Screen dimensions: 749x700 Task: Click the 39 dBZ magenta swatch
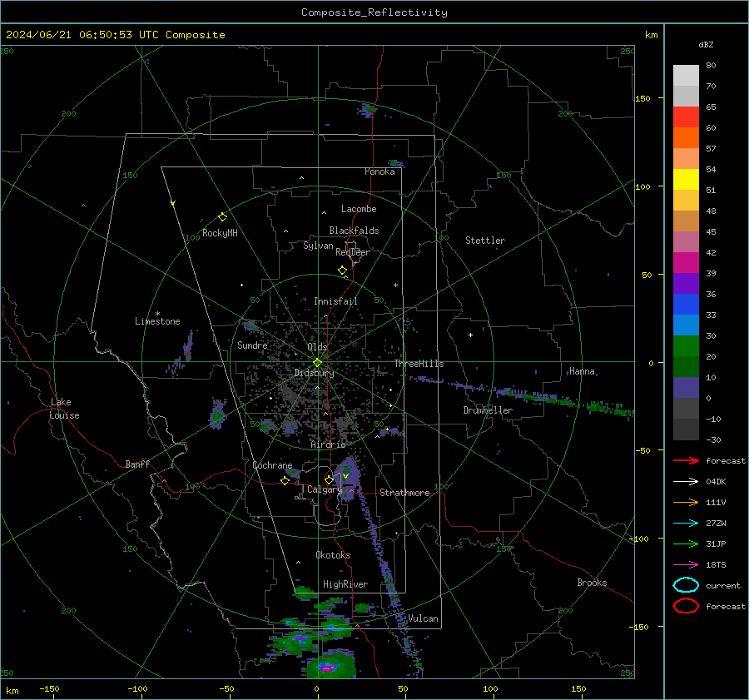tap(686, 263)
